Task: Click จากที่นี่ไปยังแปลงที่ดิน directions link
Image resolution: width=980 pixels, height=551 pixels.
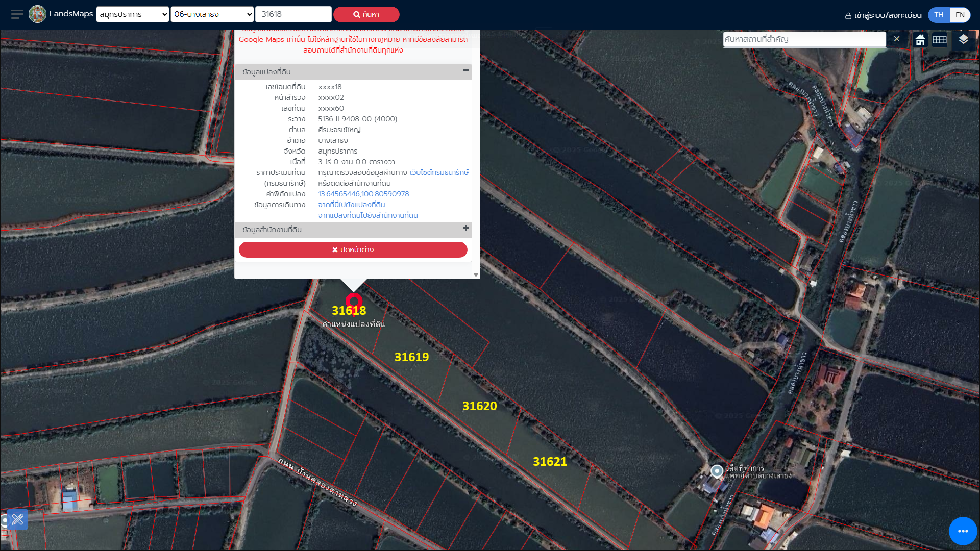Action: coord(352,205)
